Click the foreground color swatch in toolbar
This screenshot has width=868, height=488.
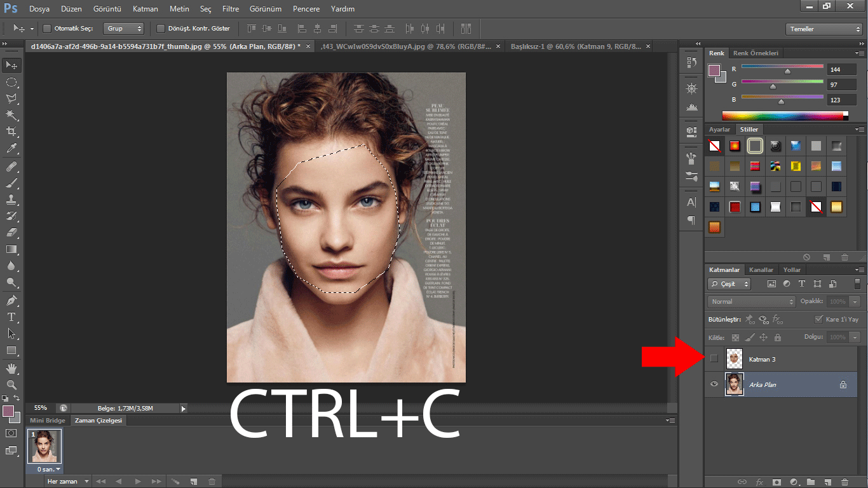[8, 412]
